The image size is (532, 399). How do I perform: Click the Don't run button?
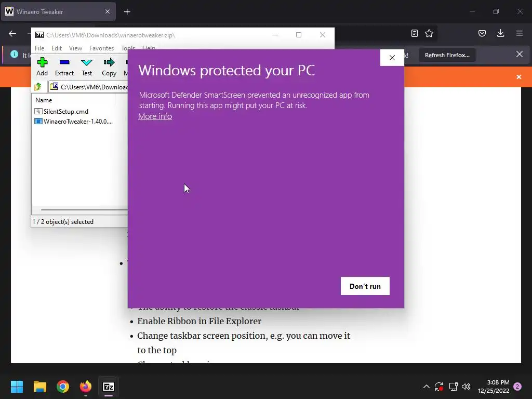pos(365,286)
